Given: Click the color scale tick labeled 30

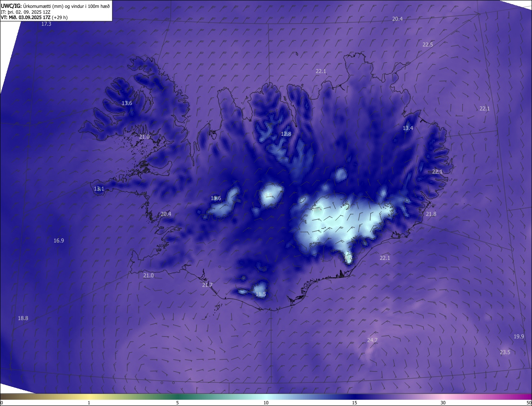Looking at the screenshot, I should point(443,403).
